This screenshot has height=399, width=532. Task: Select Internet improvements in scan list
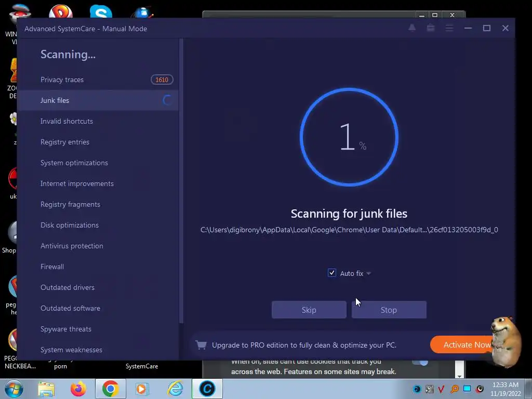tap(98, 183)
